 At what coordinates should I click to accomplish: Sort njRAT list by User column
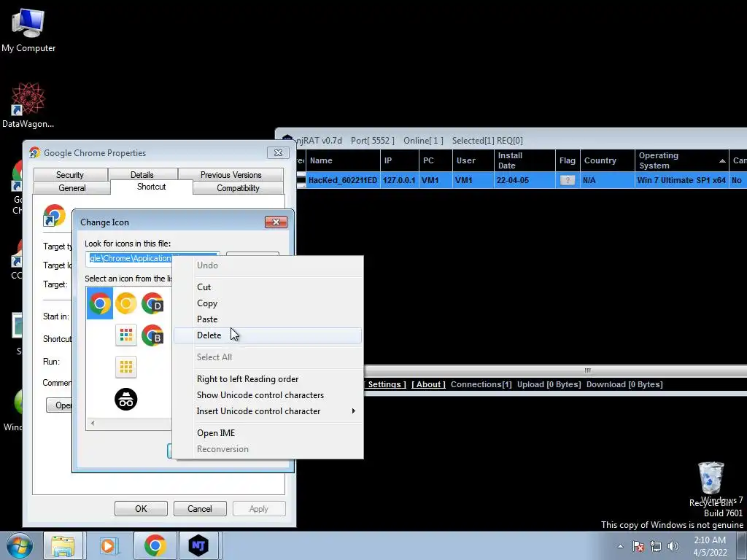(x=473, y=160)
